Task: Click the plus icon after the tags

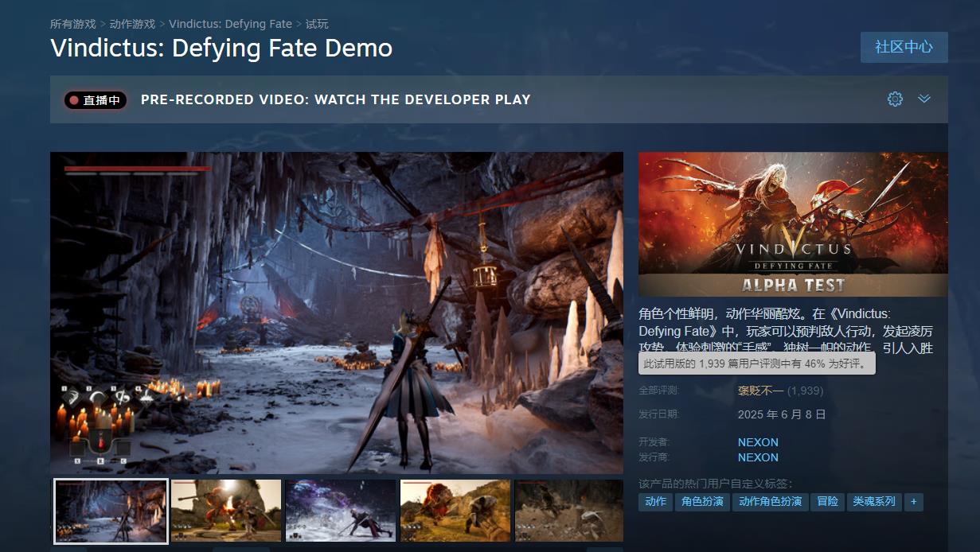Action: coord(913,502)
